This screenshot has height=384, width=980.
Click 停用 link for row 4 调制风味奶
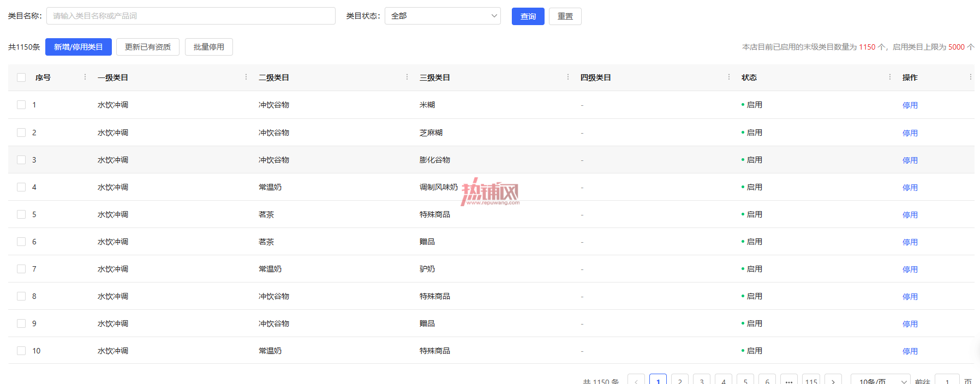coord(910,188)
